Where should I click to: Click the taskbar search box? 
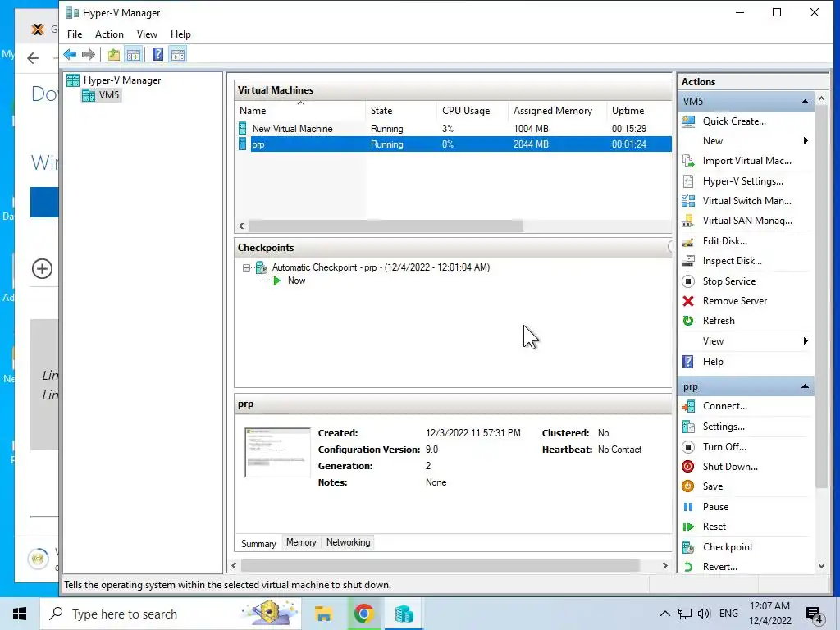click(170, 614)
